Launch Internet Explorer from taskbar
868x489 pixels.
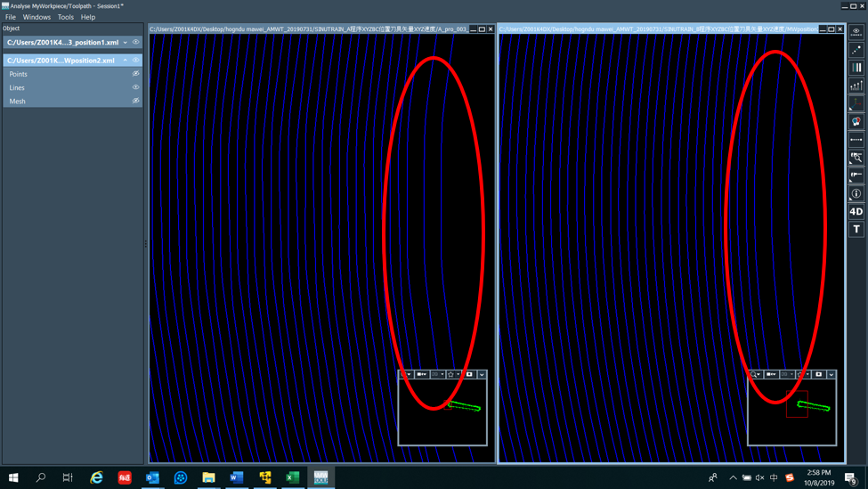[x=96, y=477]
